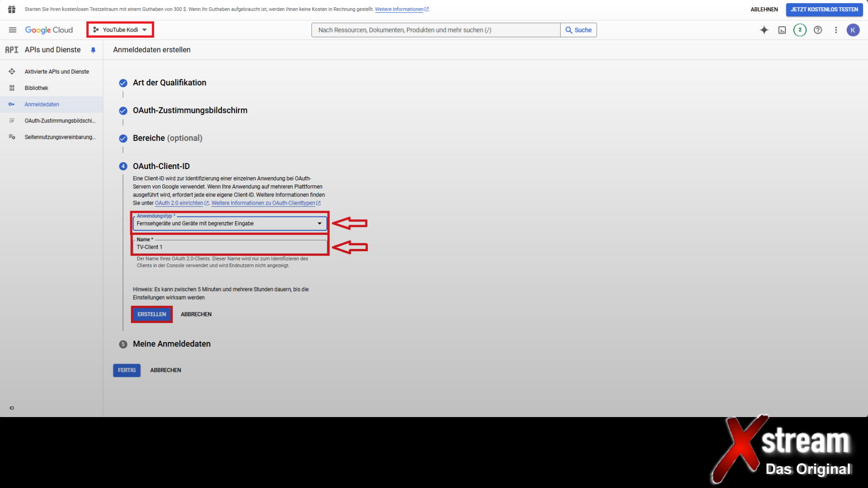This screenshot has width=868, height=488.
Task: Click the Name field TV-Client 1
Action: 230,247
